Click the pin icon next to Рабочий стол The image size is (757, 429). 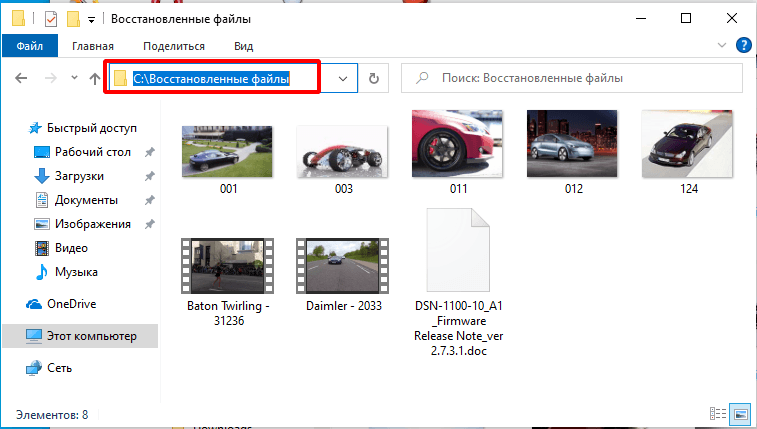tap(150, 152)
